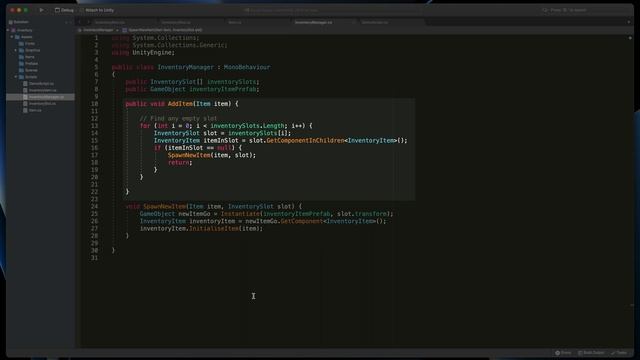
Task: Close the InventoryManager.cs tab
Action: coord(353,22)
